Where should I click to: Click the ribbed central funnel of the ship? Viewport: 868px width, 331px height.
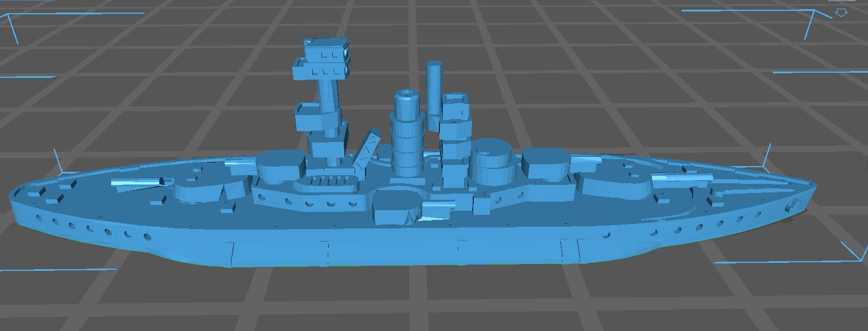[x=407, y=135]
